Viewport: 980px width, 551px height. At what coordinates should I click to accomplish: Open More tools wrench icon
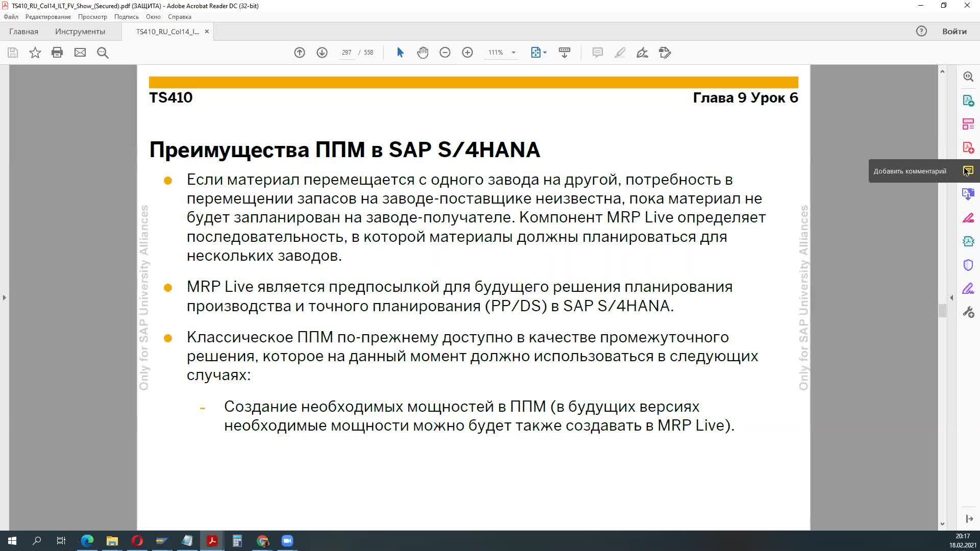tap(968, 312)
